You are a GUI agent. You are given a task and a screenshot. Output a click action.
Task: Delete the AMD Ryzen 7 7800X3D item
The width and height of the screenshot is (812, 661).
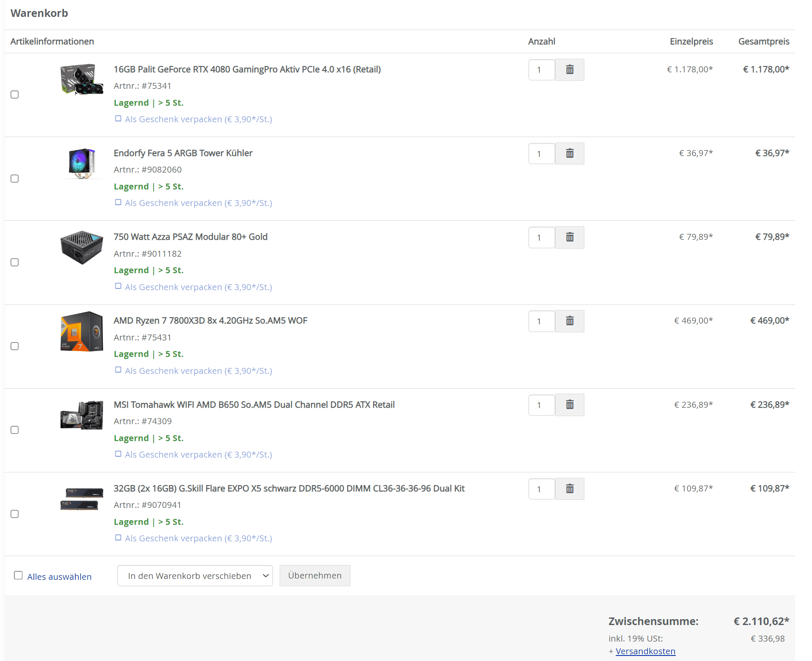[x=570, y=321]
